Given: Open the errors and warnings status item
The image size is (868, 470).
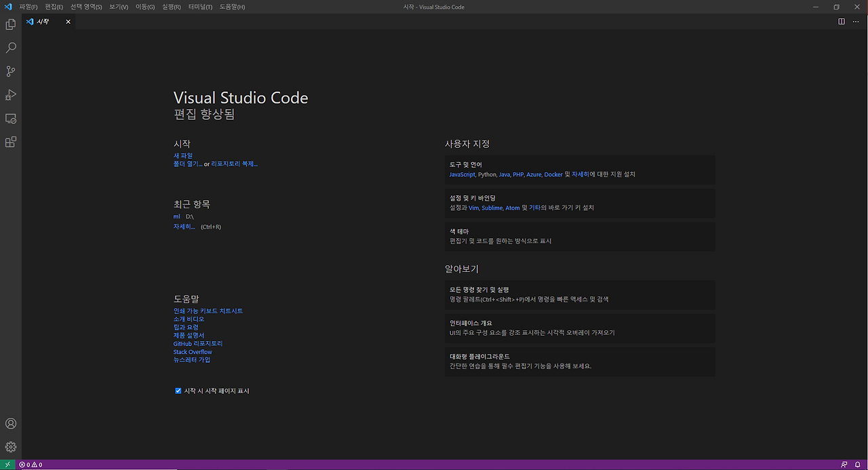Looking at the screenshot, I should coord(31,465).
